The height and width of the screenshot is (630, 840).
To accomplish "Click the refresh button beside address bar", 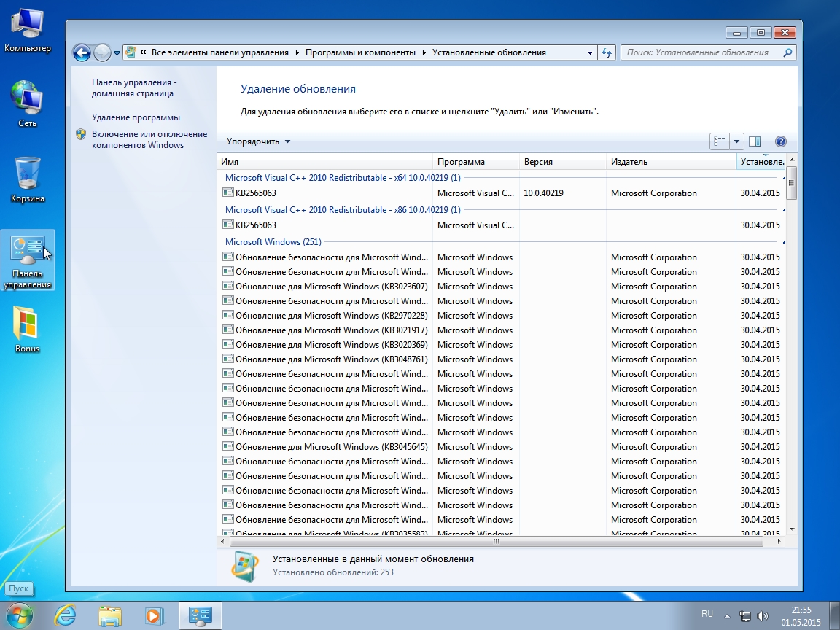I will [x=607, y=52].
